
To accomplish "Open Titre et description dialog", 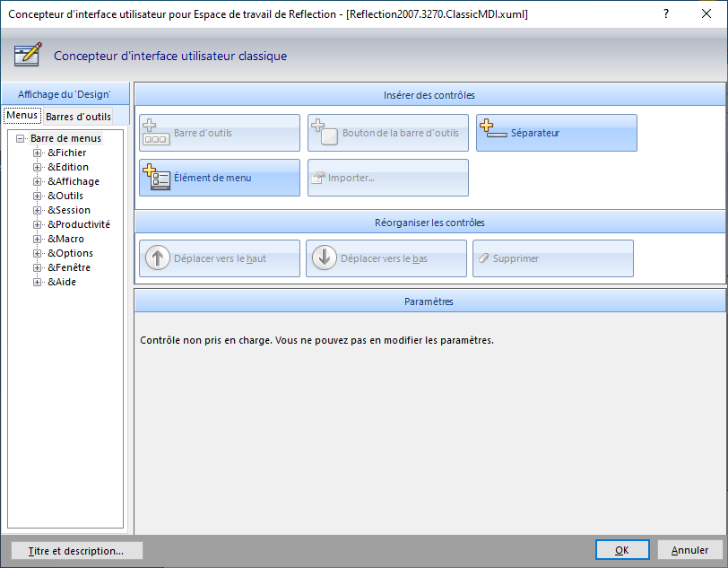I will (x=76, y=551).
